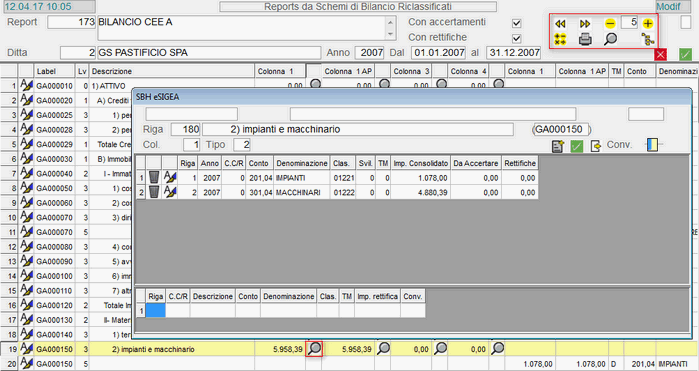This screenshot has height=371, width=699.
Task: Click the Ditta number field
Action: (x=78, y=53)
